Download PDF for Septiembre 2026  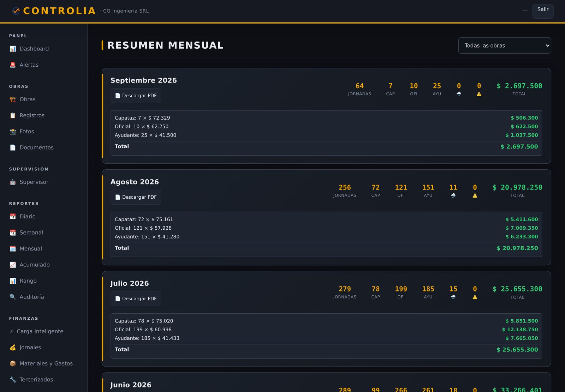click(136, 96)
